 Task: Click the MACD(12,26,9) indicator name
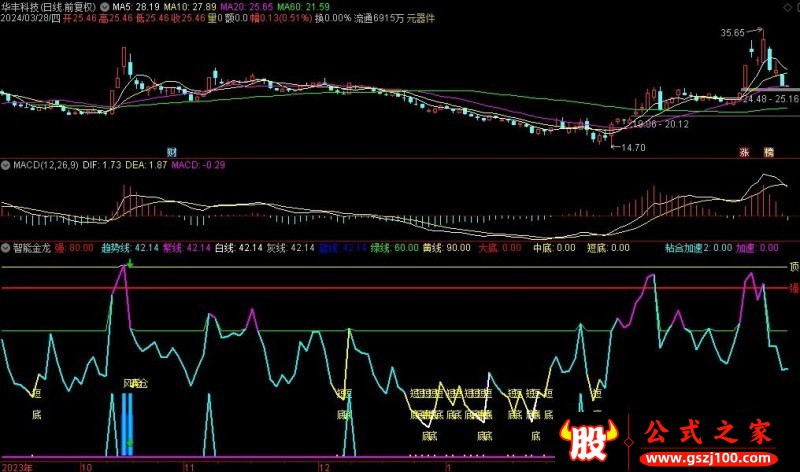pyautogui.click(x=46, y=163)
